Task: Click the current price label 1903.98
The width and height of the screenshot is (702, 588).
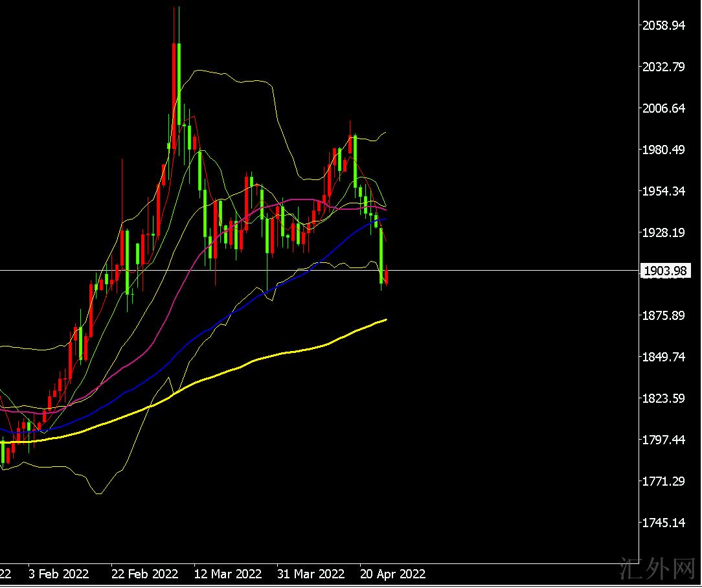Action: 664,271
